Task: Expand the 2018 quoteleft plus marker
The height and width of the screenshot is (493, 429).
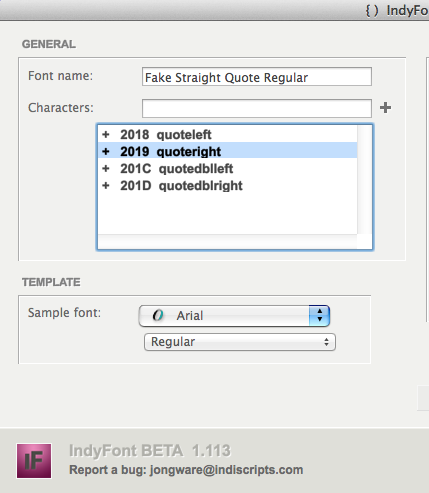Action: pyautogui.click(x=106, y=134)
